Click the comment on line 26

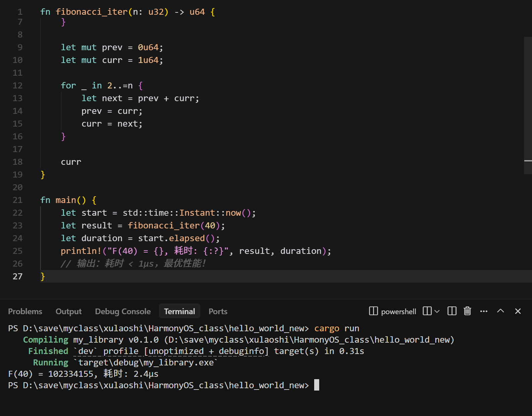pyautogui.click(x=133, y=264)
